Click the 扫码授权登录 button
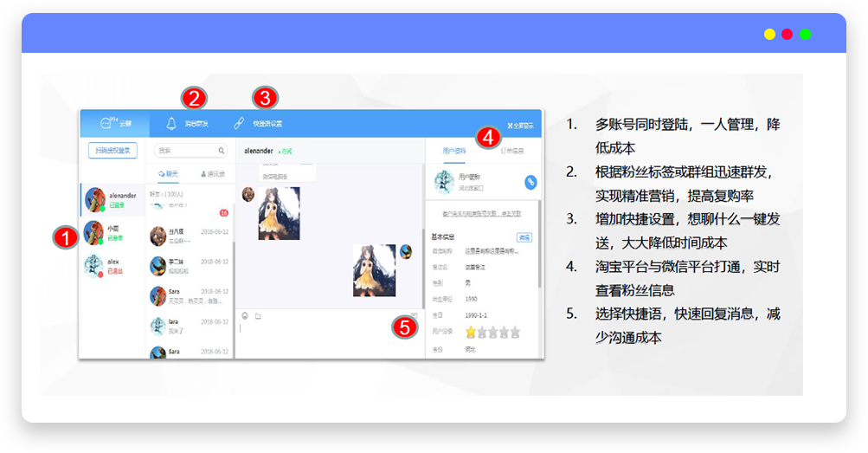 click(x=113, y=151)
